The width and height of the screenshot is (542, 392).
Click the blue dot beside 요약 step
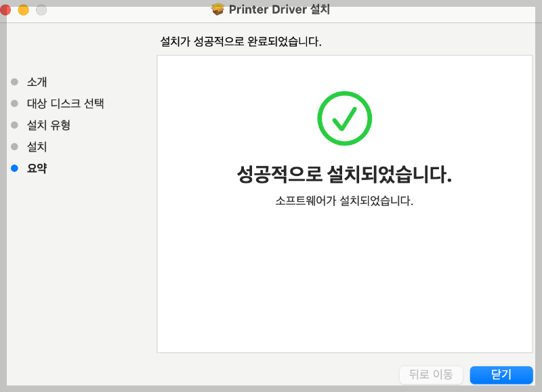tap(15, 168)
